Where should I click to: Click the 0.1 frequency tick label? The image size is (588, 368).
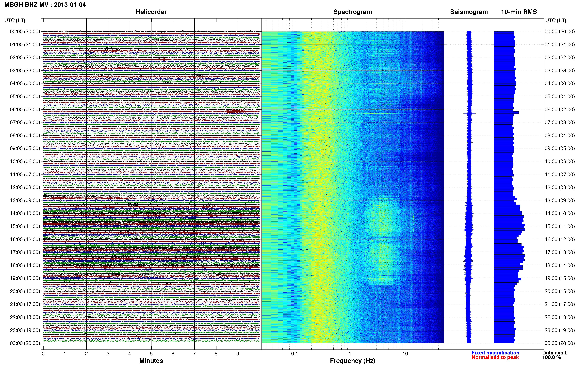(x=295, y=354)
